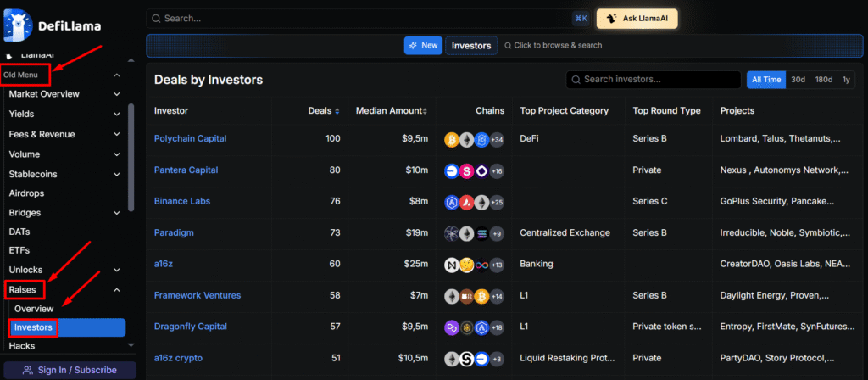Screen dimensions: 868x380
Task: Select the All Time period filter
Action: pyautogui.click(x=765, y=80)
